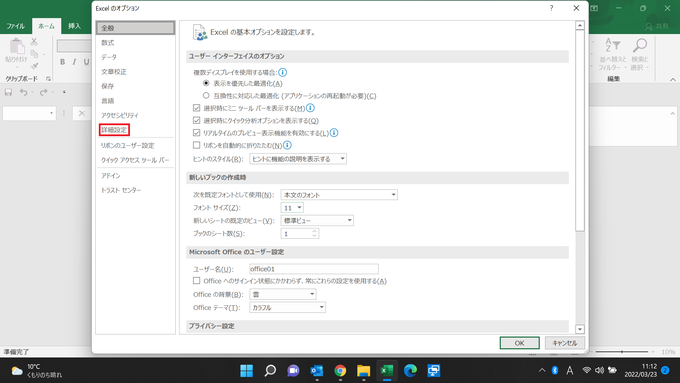Open Google Chrome in the taskbar
The image size is (680, 383).
(x=340, y=370)
